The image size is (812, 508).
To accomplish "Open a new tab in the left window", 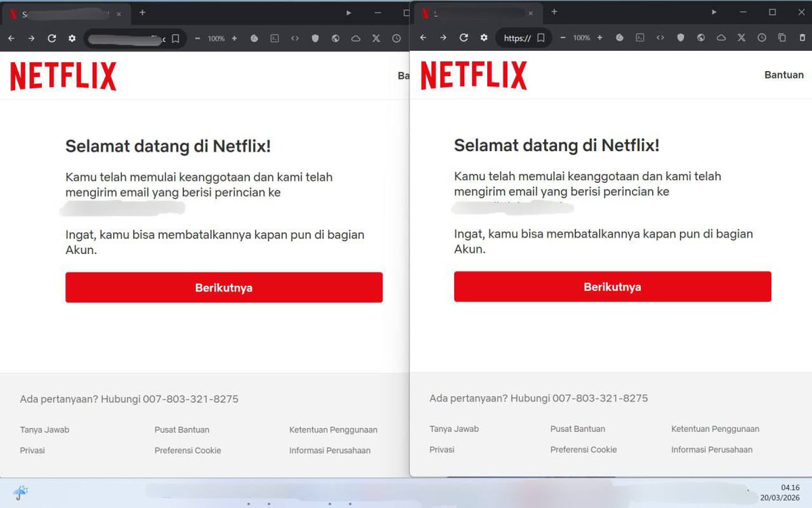I will pos(142,12).
